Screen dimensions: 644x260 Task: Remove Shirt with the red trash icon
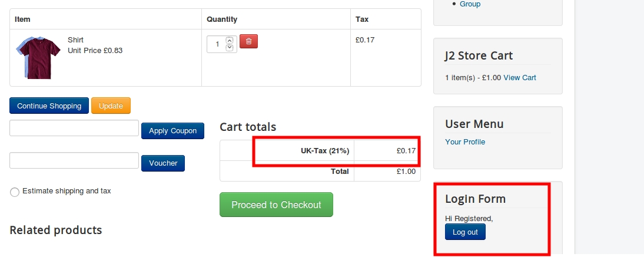(x=248, y=42)
